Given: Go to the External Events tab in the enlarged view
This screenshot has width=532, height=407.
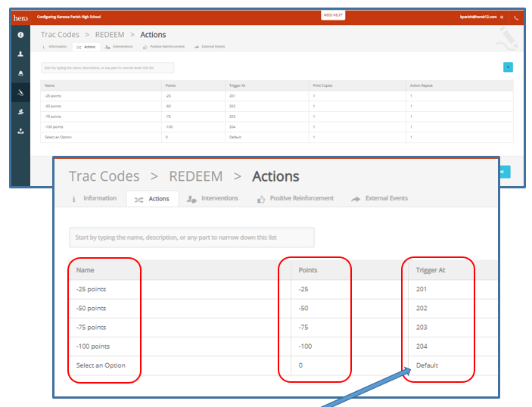Looking at the screenshot, I should (380, 199).
